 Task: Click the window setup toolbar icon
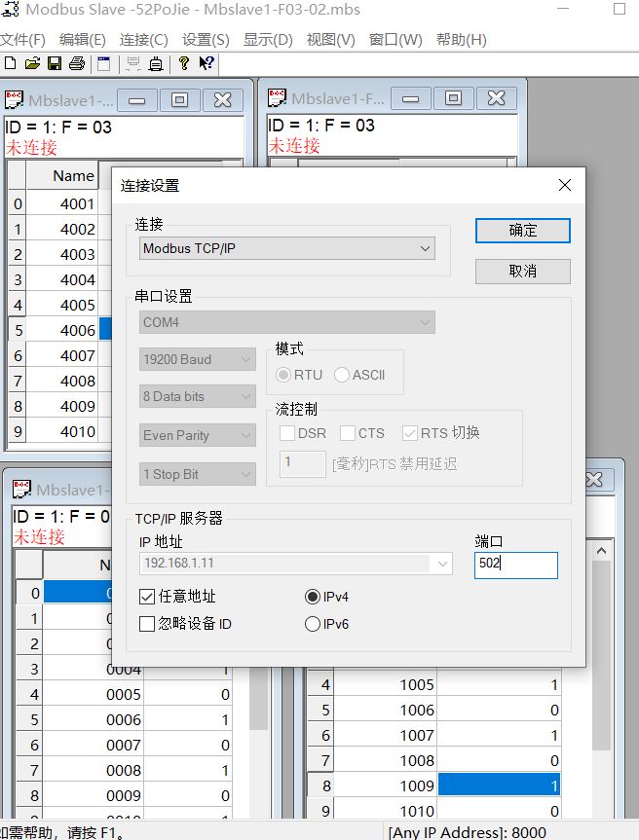click(103, 64)
